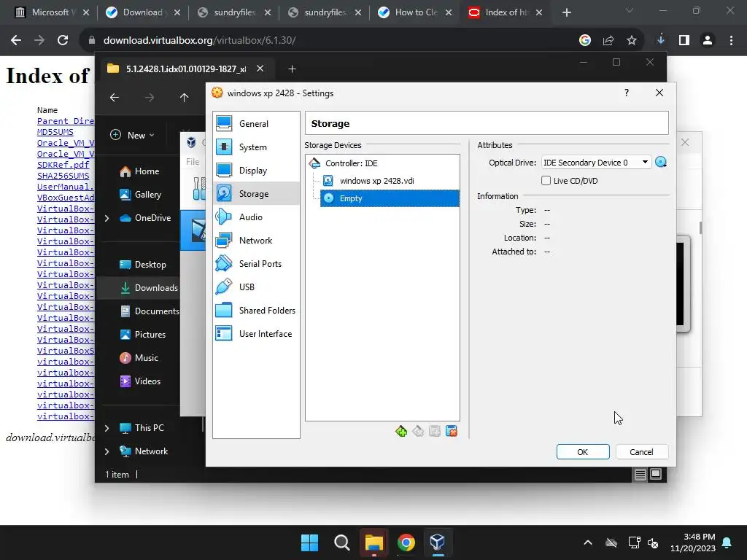This screenshot has height=560, width=747.
Task: Open Gallery in File Explorer sidebar
Action: click(x=140, y=195)
